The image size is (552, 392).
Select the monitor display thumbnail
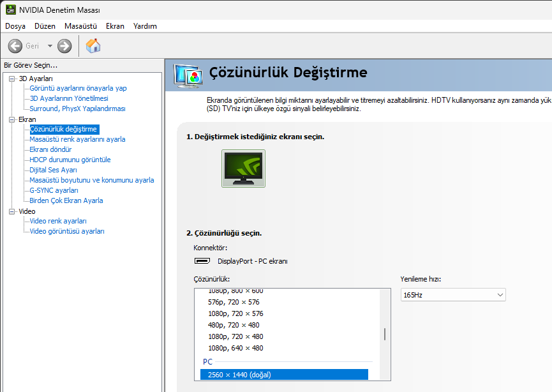tap(243, 169)
